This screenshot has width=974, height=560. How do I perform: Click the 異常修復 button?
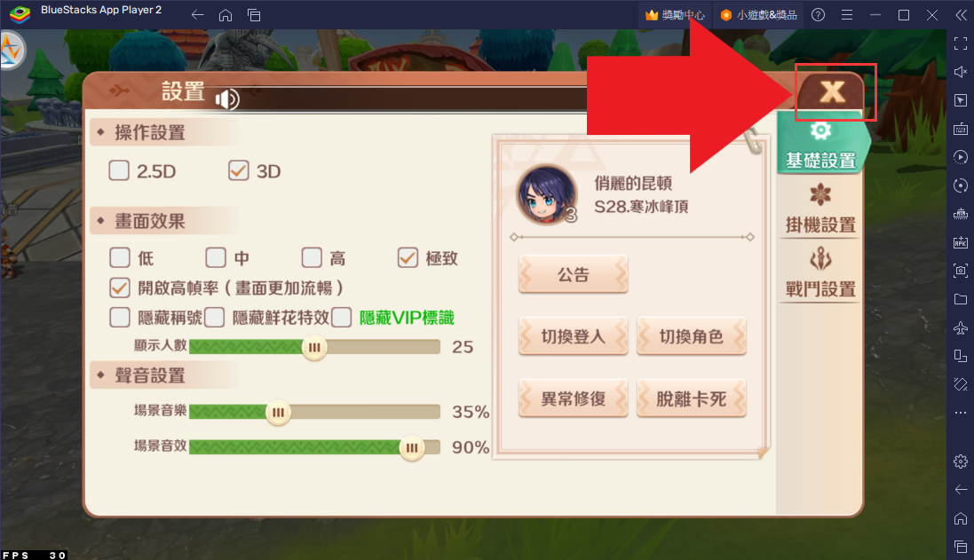coord(574,398)
